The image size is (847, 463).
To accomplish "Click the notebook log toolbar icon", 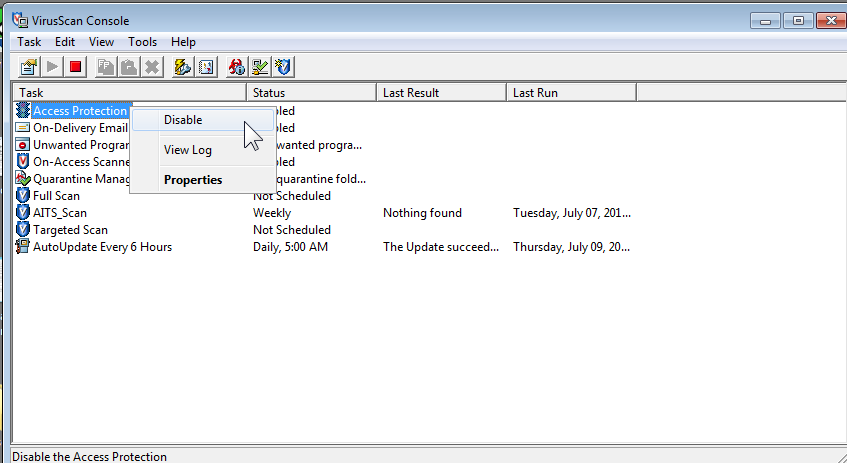I will (206, 67).
